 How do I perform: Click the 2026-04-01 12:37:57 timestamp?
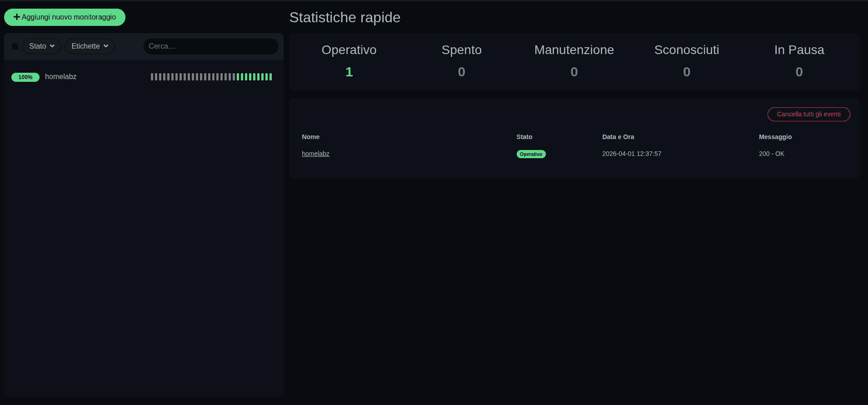[632, 154]
